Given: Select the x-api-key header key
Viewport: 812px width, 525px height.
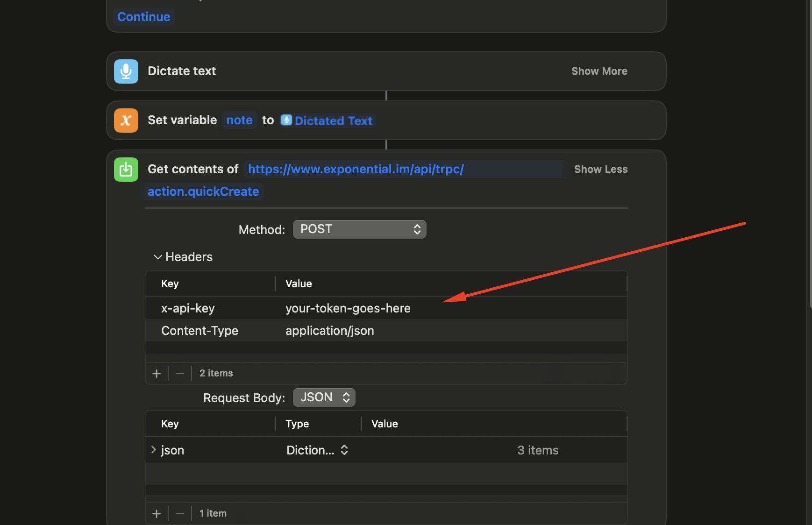Looking at the screenshot, I should pos(188,308).
